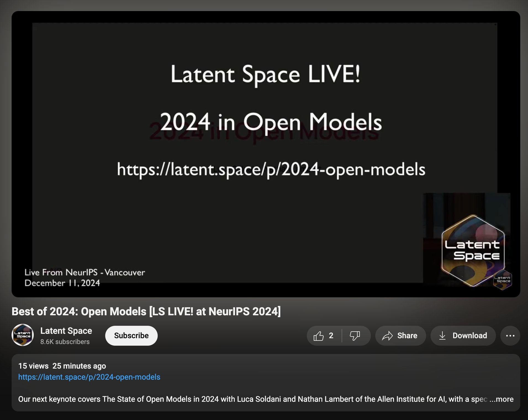This screenshot has width=528, height=420.
Task: Like the video with thumbs up
Action: coord(324,336)
